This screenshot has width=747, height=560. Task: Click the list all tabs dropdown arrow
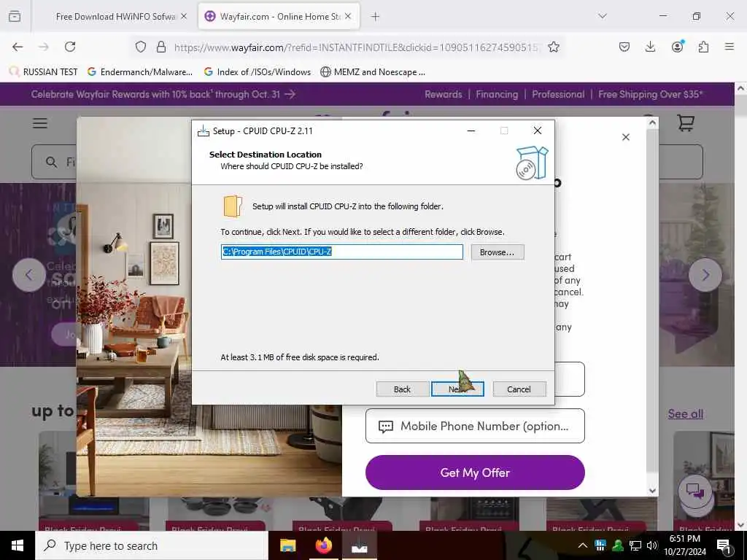pyautogui.click(x=603, y=16)
